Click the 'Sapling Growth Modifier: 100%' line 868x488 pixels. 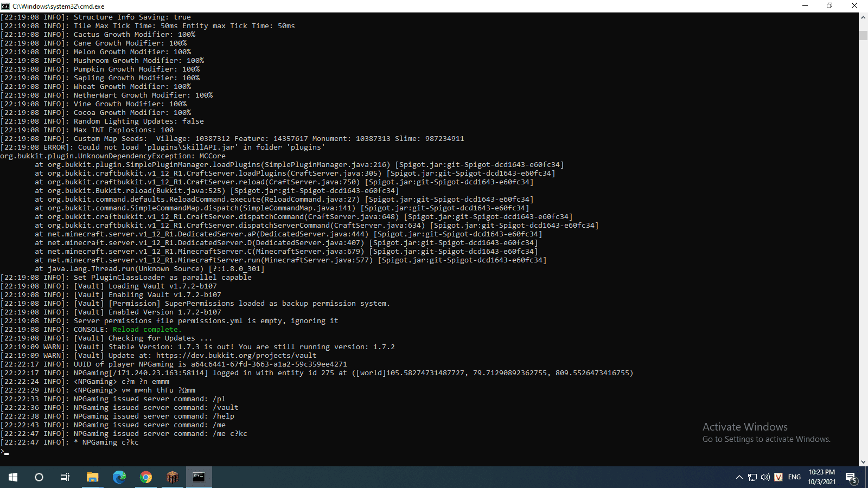click(100, 78)
